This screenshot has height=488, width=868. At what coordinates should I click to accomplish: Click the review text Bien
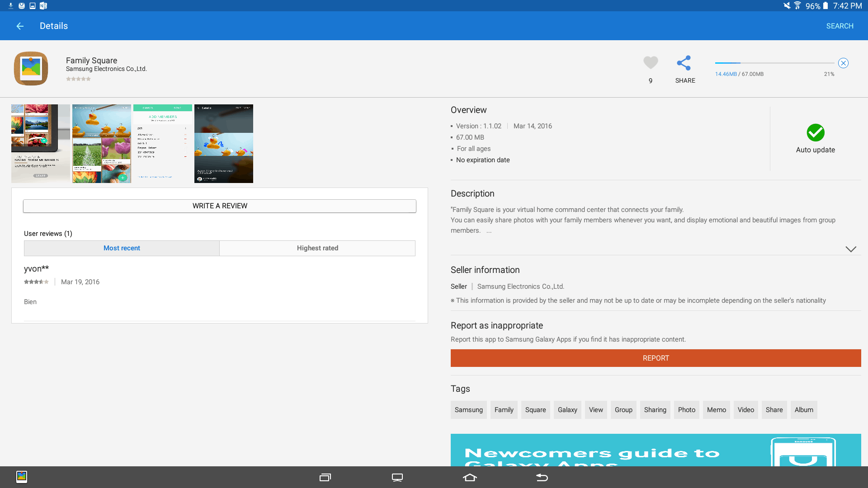(30, 302)
